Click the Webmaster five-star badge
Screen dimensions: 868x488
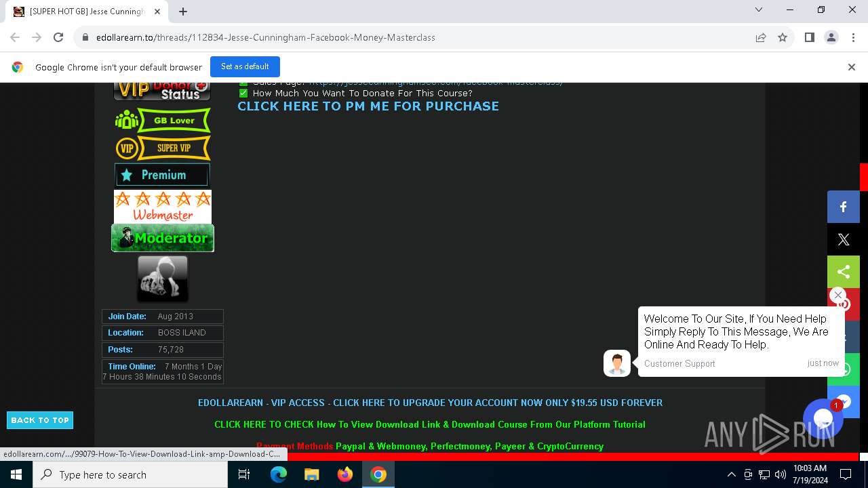[163, 206]
